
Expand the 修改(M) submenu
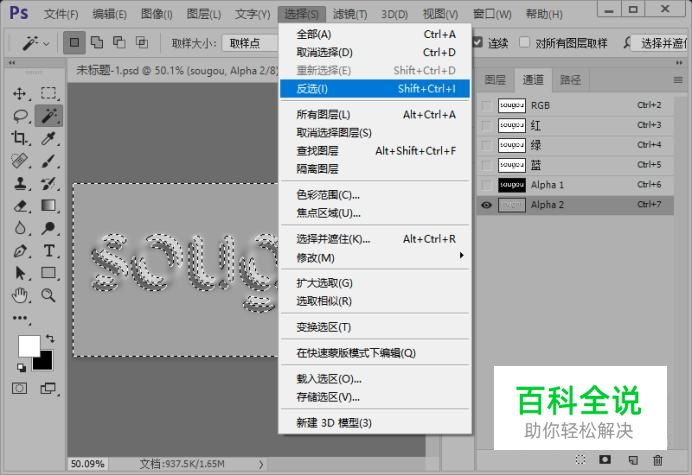tap(375, 258)
